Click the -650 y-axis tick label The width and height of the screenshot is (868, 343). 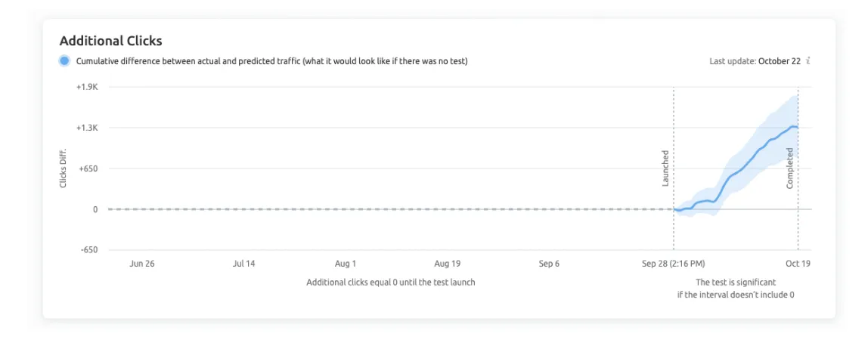pos(88,250)
